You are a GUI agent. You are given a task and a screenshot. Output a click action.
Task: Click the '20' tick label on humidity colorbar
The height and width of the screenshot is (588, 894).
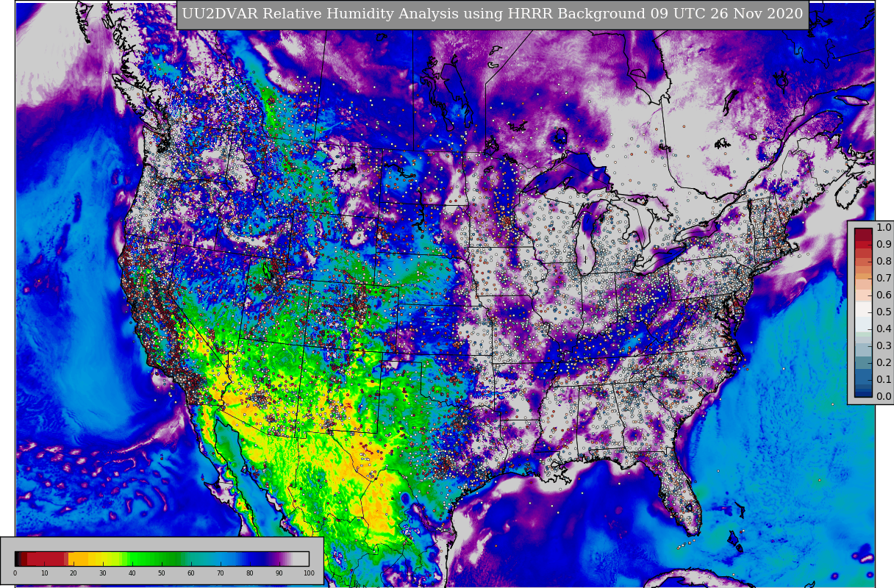click(x=74, y=573)
